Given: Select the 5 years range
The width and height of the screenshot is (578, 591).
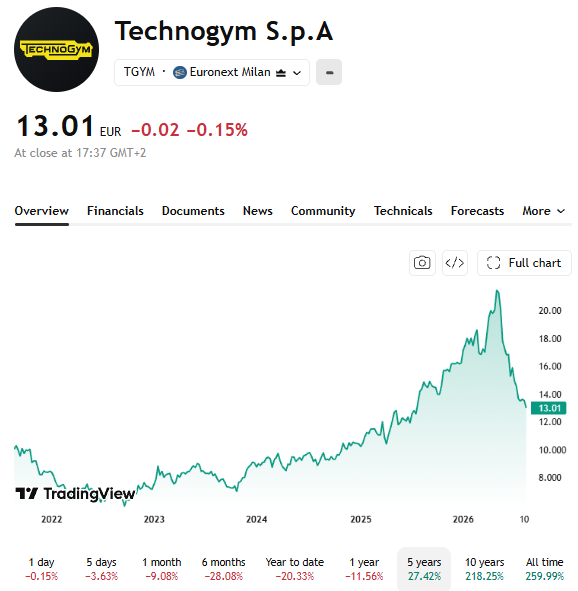Looking at the screenshot, I should (x=424, y=568).
